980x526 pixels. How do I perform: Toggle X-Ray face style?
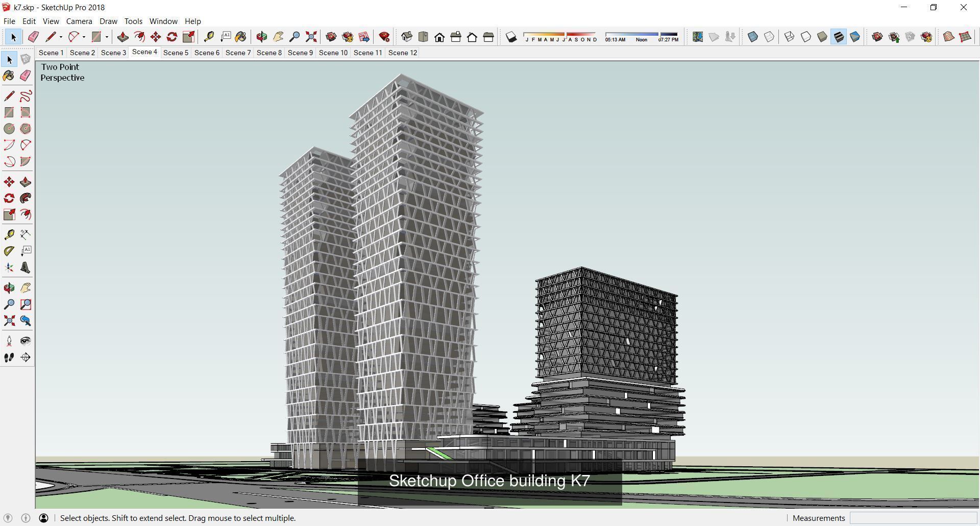pos(753,37)
